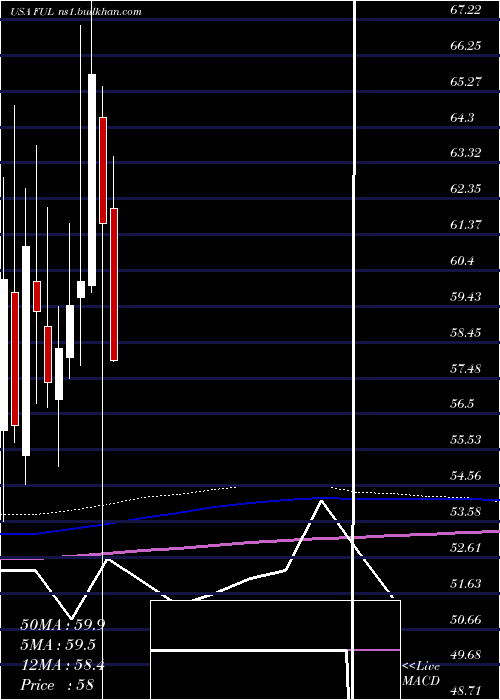This screenshot has width=500, height=700.
Task: Click the 65.27 price axis label
Action: click(466, 82)
